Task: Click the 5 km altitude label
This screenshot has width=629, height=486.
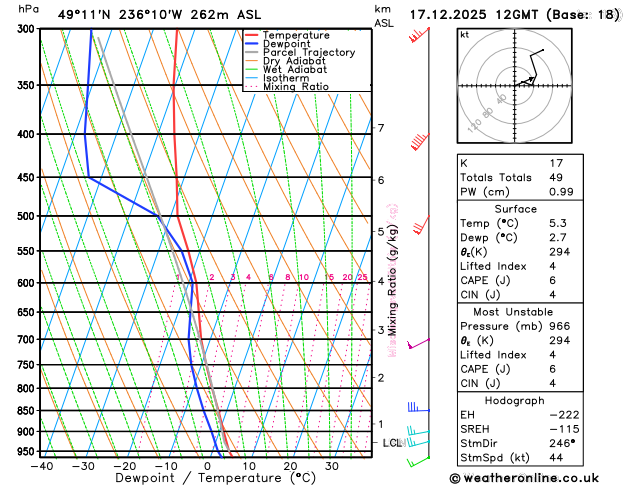Action: pos(381,231)
